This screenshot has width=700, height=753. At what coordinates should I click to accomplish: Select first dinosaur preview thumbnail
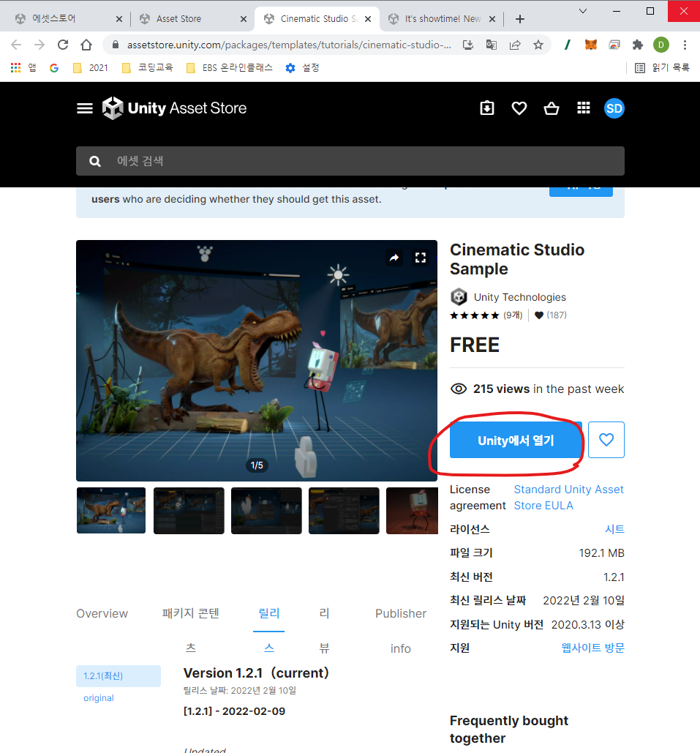click(111, 511)
